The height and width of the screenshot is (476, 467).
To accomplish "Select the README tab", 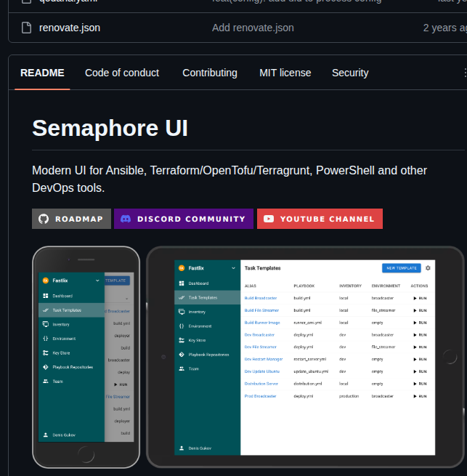I will (x=42, y=73).
